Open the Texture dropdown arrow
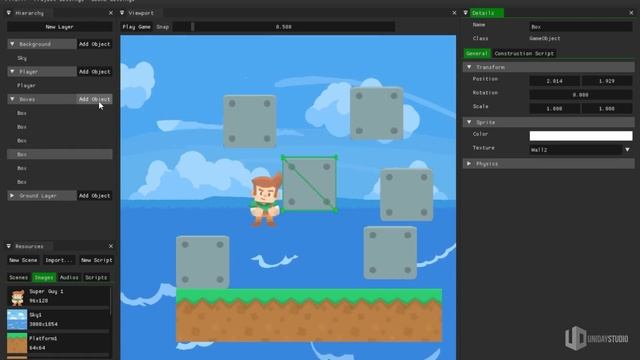This screenshot has width=640, height=360. pos(627,150)
